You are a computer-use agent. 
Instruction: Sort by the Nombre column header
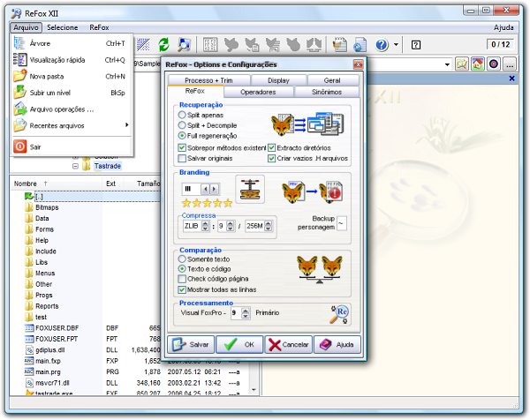(57, 184)
